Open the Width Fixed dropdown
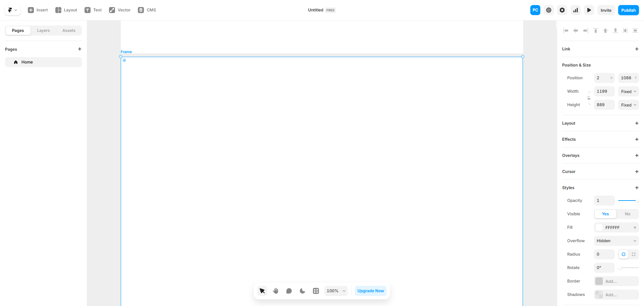The width and height of the screenshot is (644, 306). [628, 91]
